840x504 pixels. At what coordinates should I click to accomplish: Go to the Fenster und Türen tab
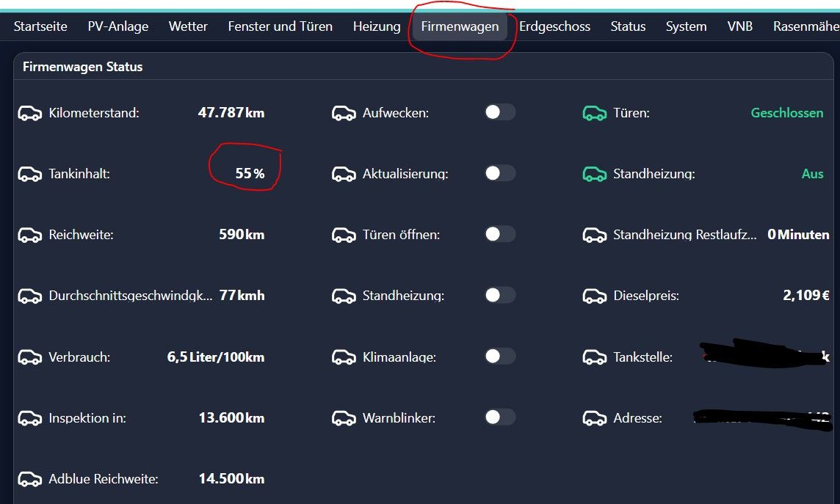click(280, 26)
